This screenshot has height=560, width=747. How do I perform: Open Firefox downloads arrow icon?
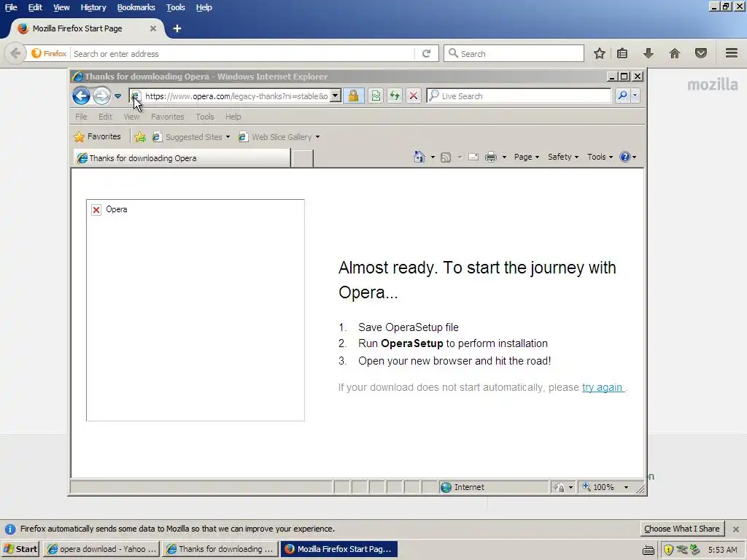(x=648, y=53)
